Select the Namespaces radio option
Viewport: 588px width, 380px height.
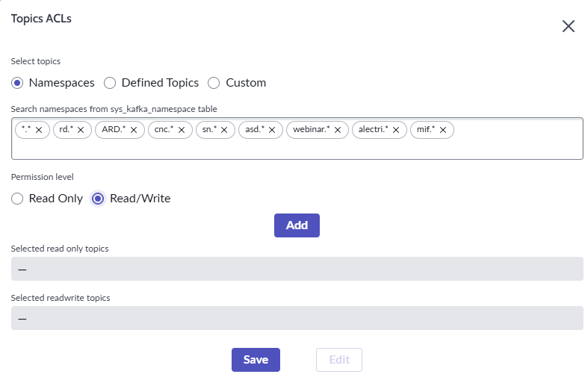(x=17, y=83)
